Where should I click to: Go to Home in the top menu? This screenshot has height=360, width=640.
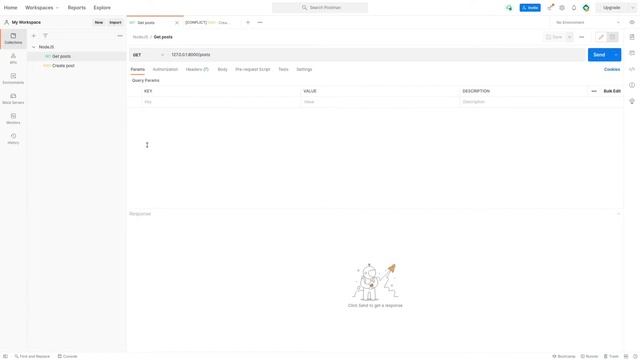pos(11,8)
